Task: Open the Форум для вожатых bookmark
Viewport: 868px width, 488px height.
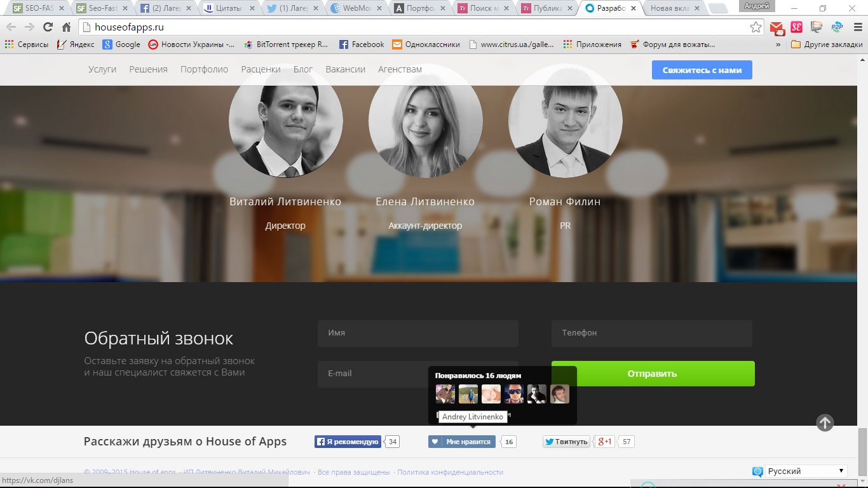Action: coord(672,44)
